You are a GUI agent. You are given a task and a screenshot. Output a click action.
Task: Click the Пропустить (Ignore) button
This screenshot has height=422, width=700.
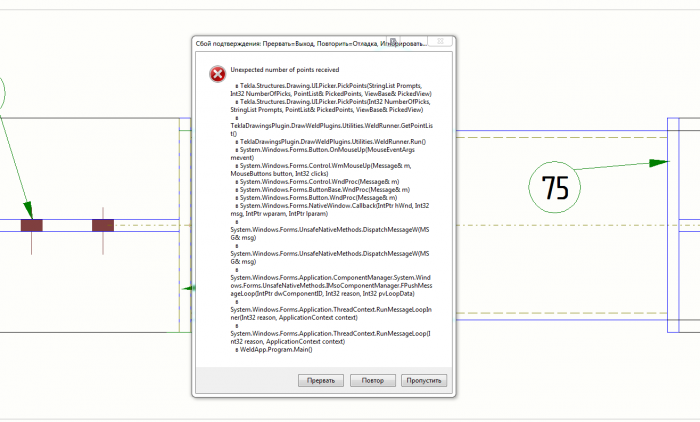[x=424, y=380]
